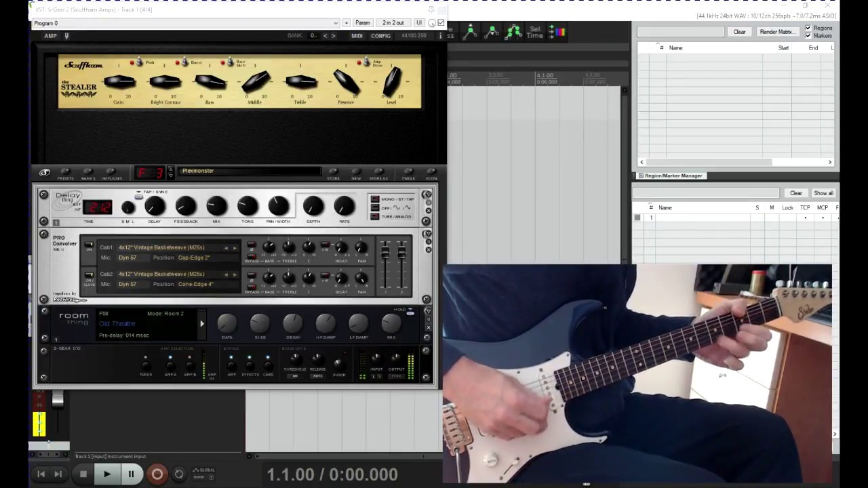Click the color bars toolbar icon
Viewport: 868px width, 488px height.
point(557,31)
